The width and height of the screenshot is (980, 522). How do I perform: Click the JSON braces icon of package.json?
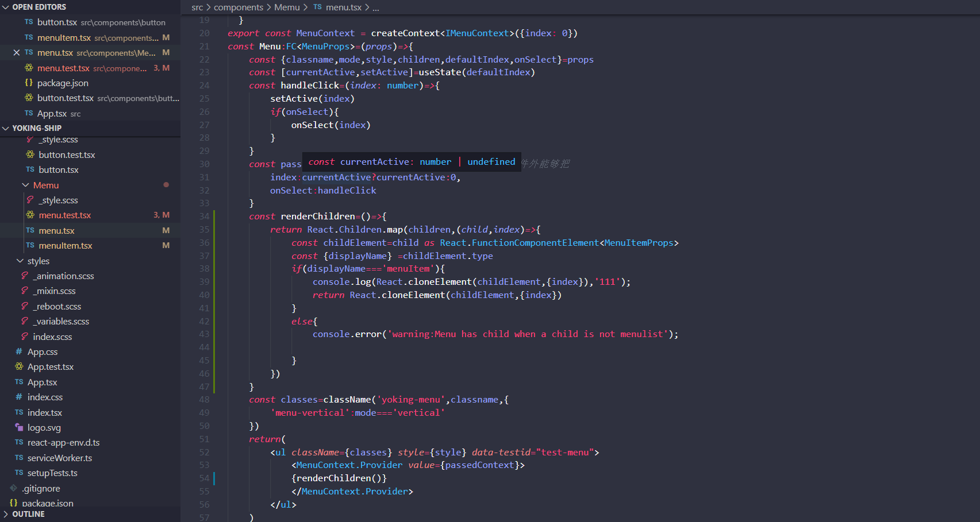(x=29, y=83)
